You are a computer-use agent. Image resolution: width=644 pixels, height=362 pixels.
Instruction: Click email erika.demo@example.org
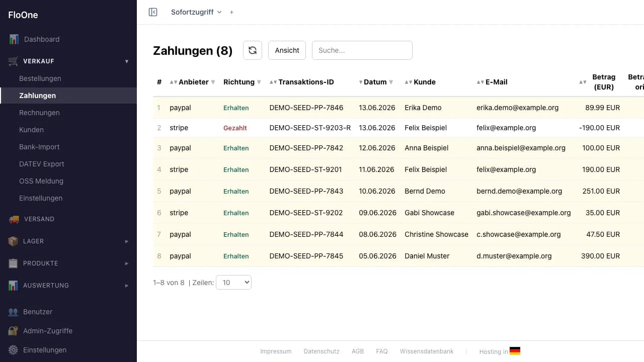pos(517,108)
